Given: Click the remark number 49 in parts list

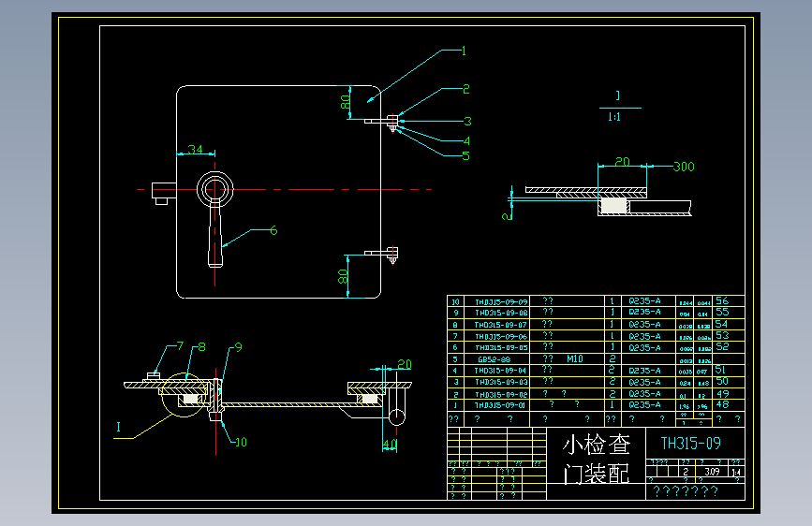Looking at the screenshot, I should [722, 394].
